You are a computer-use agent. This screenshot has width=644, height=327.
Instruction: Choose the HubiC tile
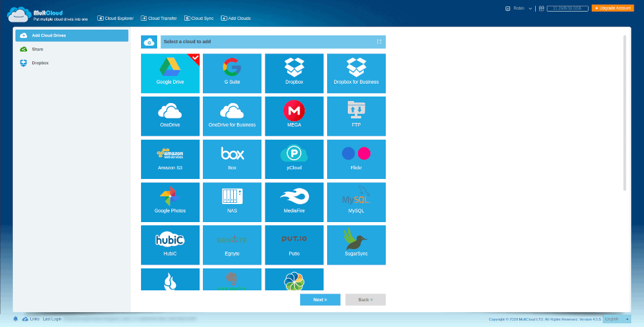(170, 245)
